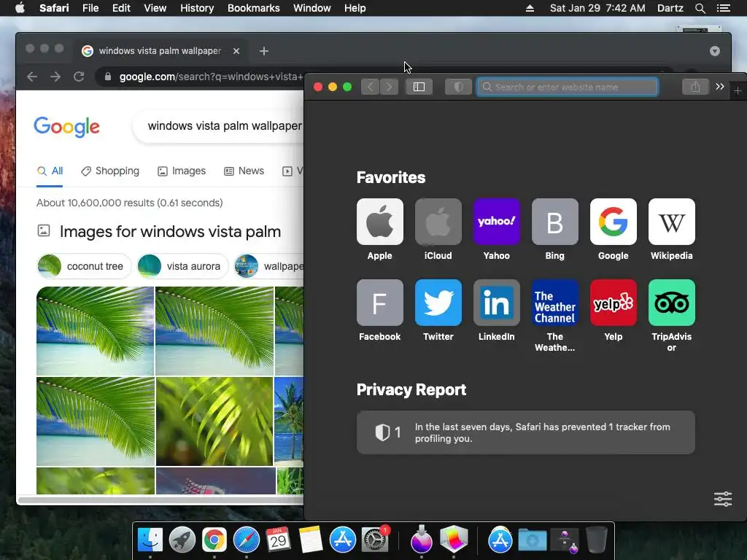Add a new Safari tab with plus button
Viewport: 747px width, 560px height.
pos(738,90)
